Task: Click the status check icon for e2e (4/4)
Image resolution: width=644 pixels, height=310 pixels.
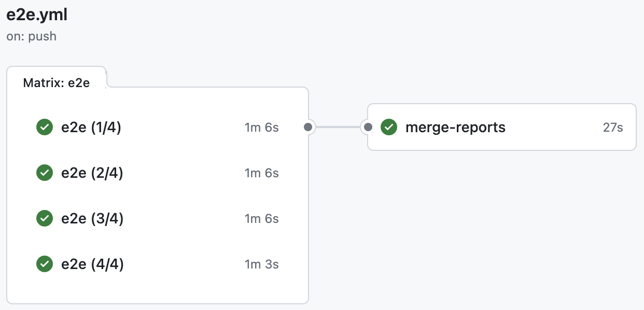Action: point(45,264)
